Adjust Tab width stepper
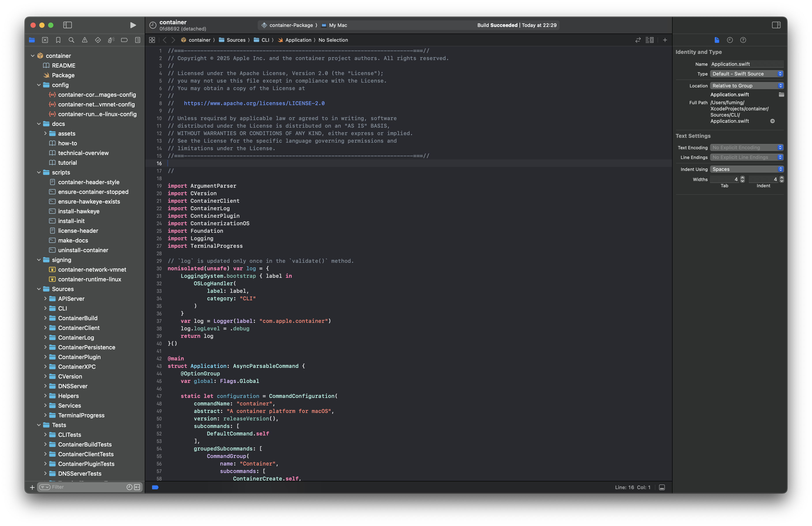Screen dimensions: 812x526 742,179
